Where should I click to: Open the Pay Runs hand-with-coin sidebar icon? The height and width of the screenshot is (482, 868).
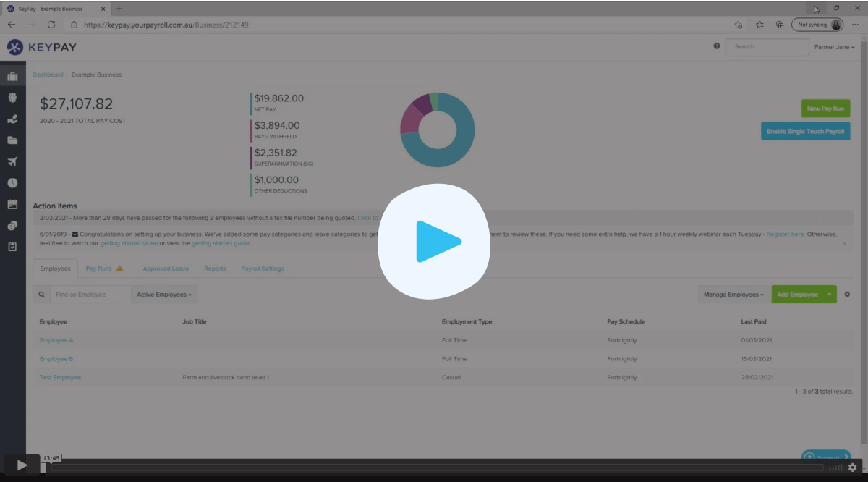click(13, 118)
